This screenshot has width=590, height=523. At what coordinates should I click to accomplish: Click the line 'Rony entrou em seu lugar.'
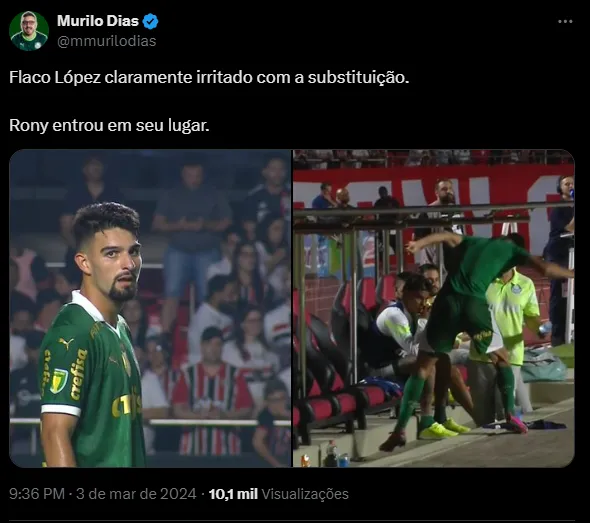pos(109,125)
